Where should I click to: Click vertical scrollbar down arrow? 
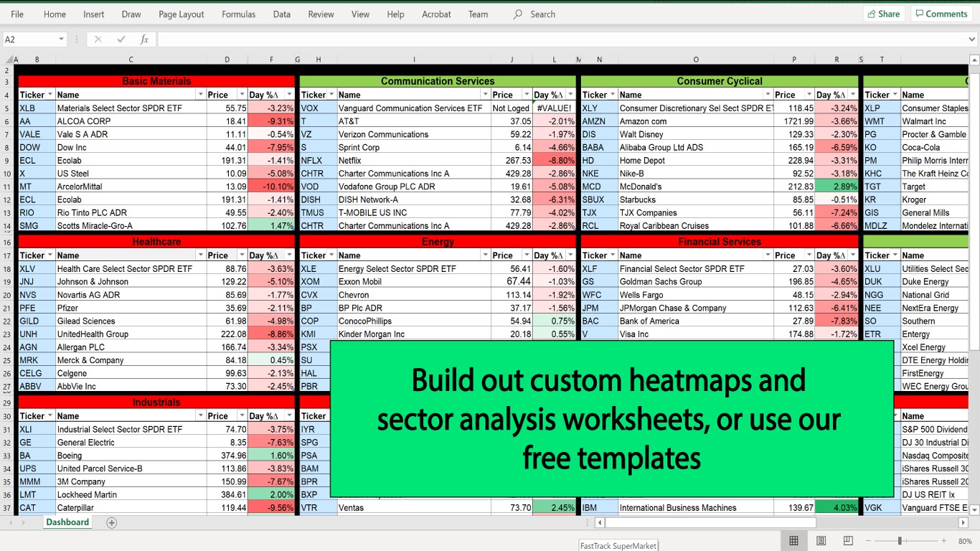(974, 509)
